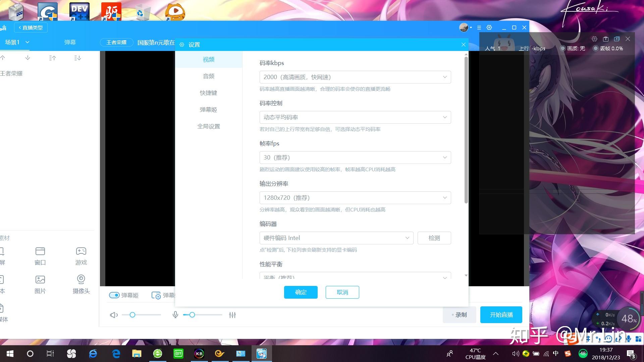
Task: Confirm settings with 确定 button
Action: 301,292
